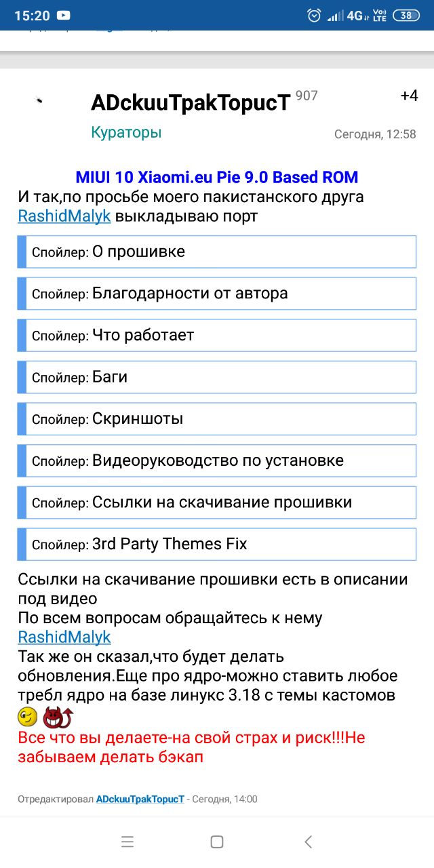Expand the "Баги" spoiler
This screenshot has width=434, height=868.
pyautogui.click(x=217, y=377)
